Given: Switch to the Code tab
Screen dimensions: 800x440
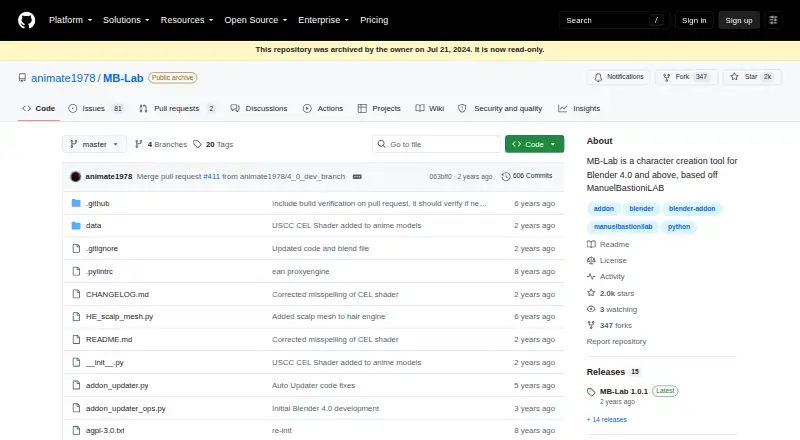Looking at the screenshot, I should point(39,108).
